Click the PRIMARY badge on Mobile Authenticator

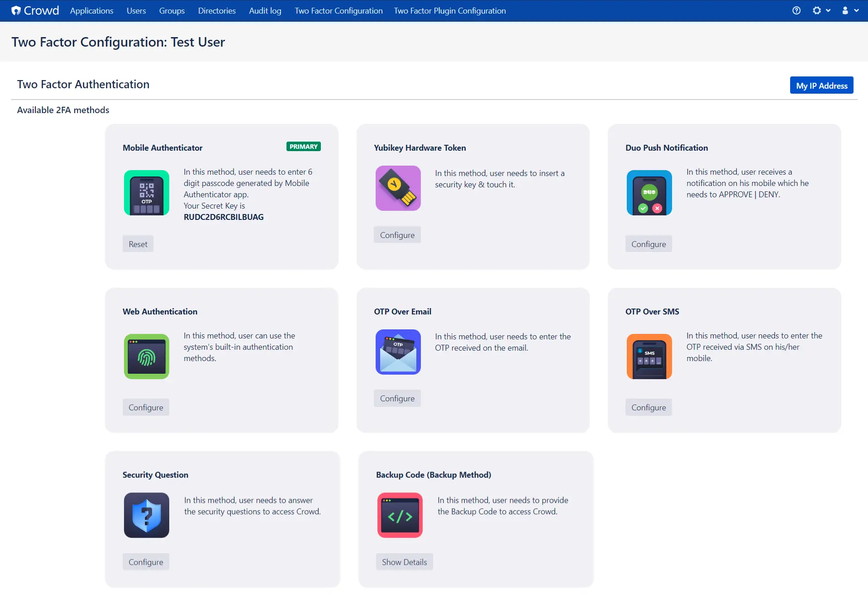pyautogui.click(x=304, y=147)
